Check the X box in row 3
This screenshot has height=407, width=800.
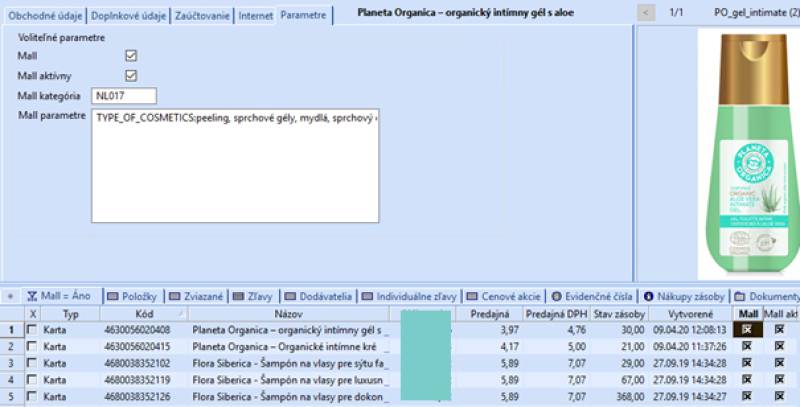pos(32,363)
